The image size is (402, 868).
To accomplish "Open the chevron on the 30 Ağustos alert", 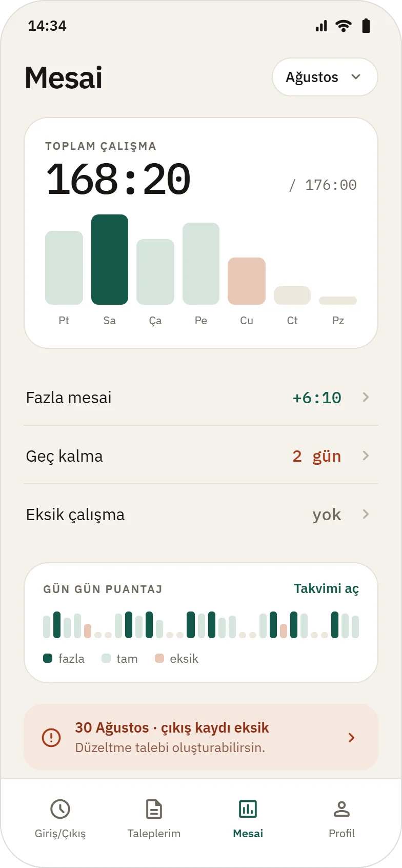I will 351,738.
